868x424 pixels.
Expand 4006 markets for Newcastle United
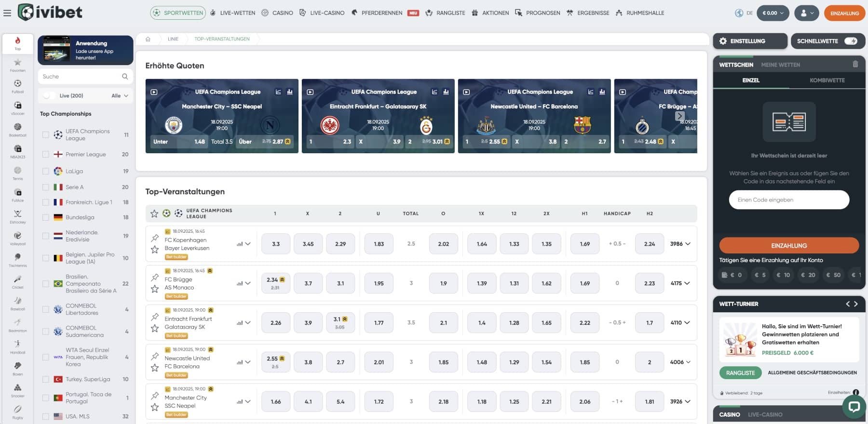(680, 362)
